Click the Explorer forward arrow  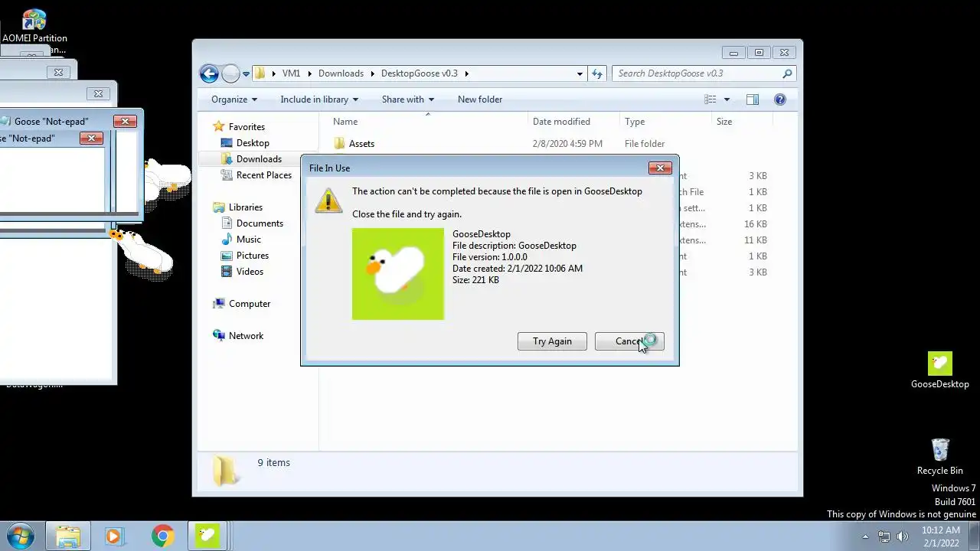[230, 73]
